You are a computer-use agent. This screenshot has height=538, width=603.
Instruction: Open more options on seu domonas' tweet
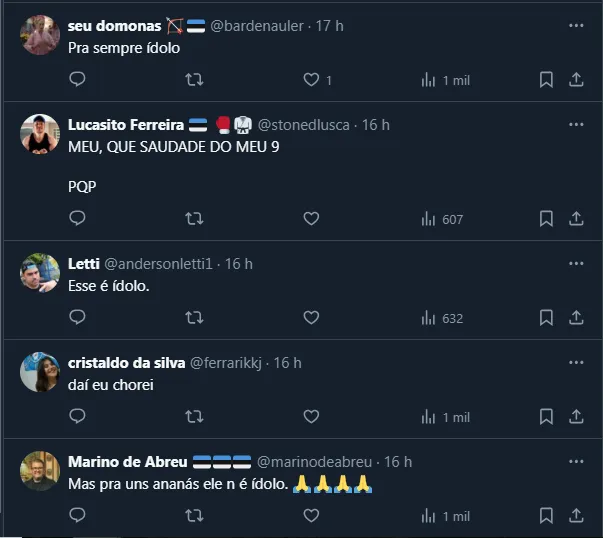(576, 26)
